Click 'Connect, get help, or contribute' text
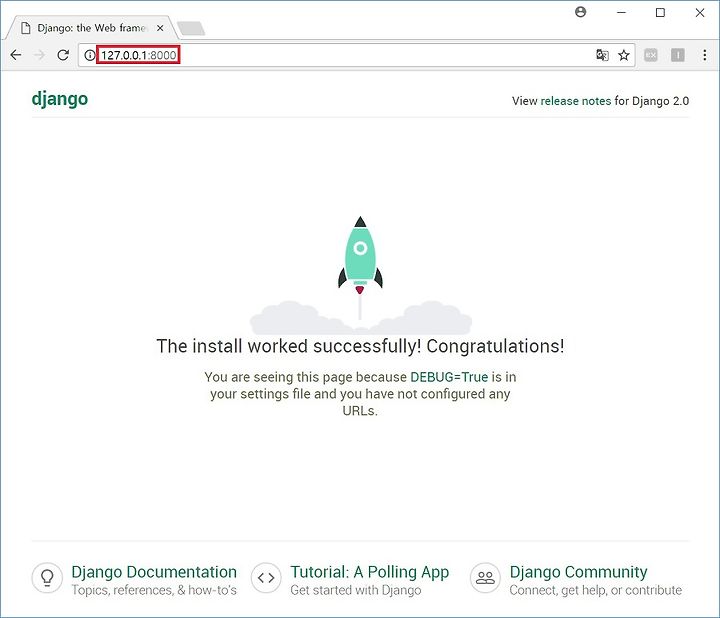Image resolution: width=720 pixels, height=618 pixels. tap(596, 590)
